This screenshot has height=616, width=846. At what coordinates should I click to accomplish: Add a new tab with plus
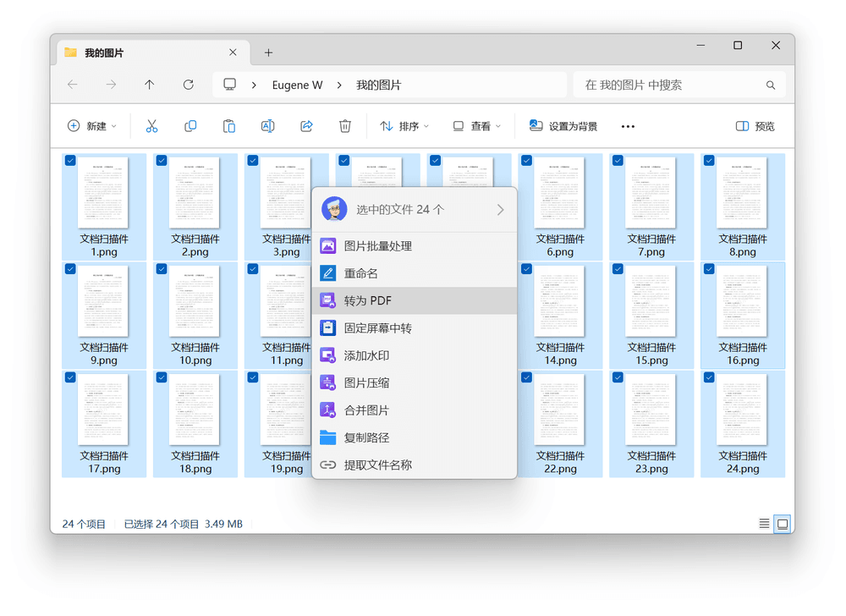[269, 52]
